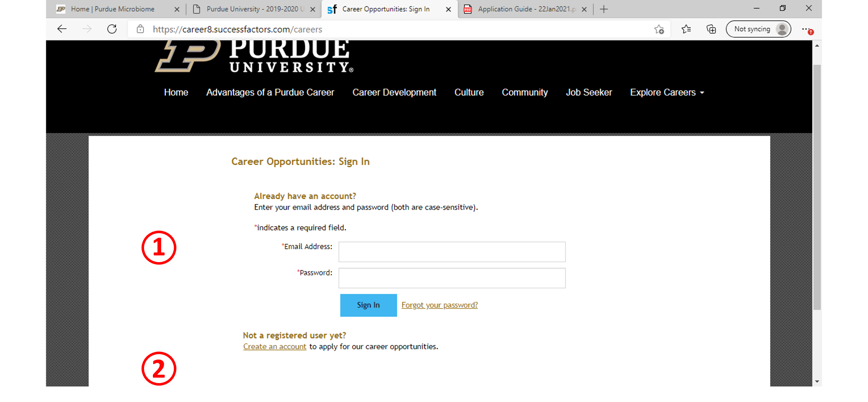
Task: Click the Email Address input field
Action: coord(452,252)
